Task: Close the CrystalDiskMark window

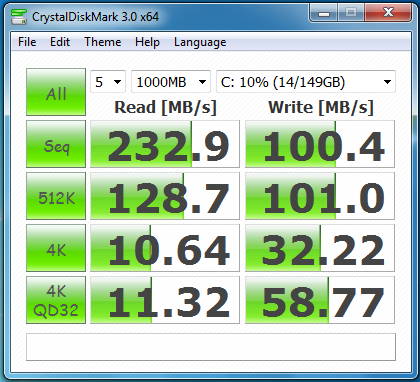Action: click(x=388, y=13)
